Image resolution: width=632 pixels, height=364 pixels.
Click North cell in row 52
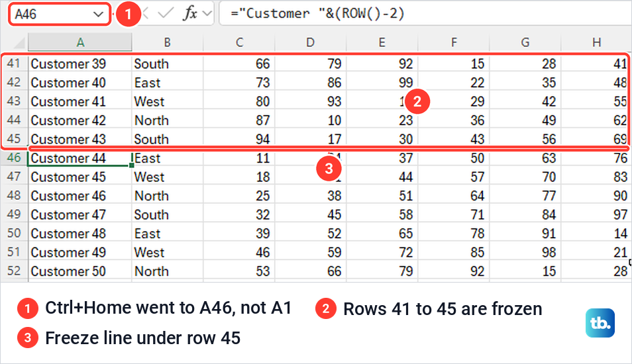(x=167, y=271)
